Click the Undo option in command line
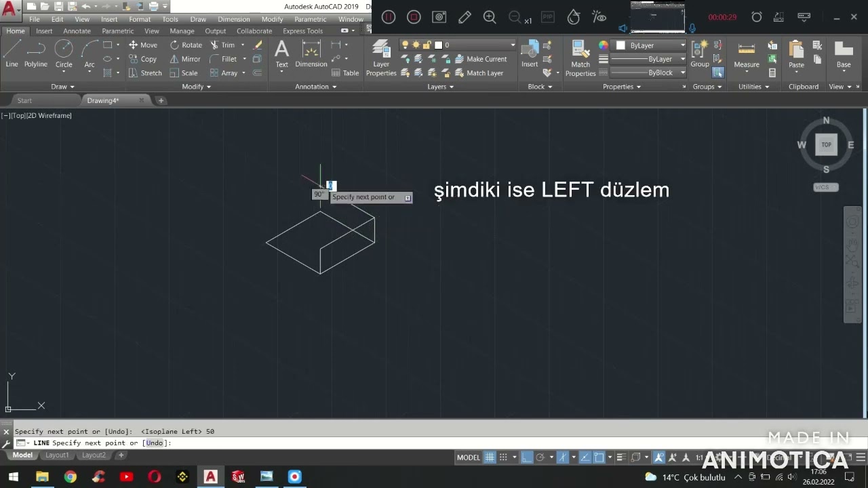Image resolution: width=868 pixels, height=488 pixels. 154,443
